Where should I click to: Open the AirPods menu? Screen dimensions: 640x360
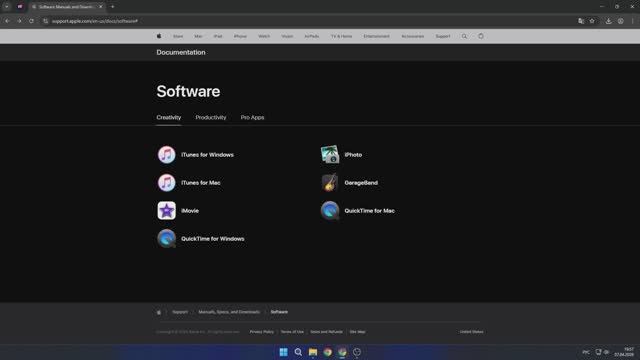[312, 36]
